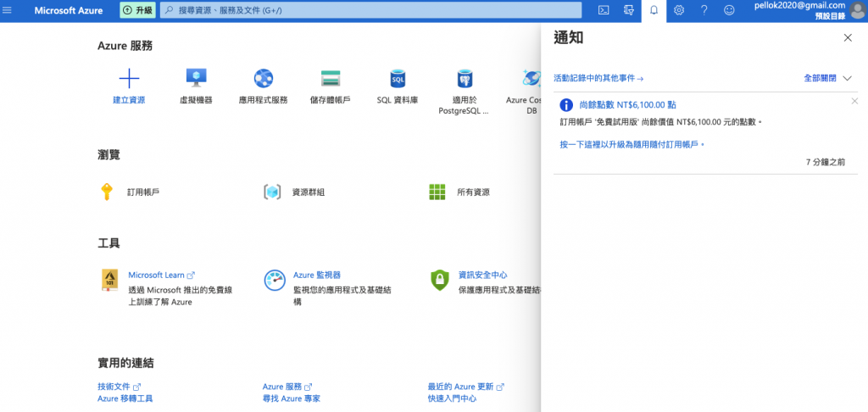
Task: Toggle the notifications bell icon
Action: click(654, 10)
